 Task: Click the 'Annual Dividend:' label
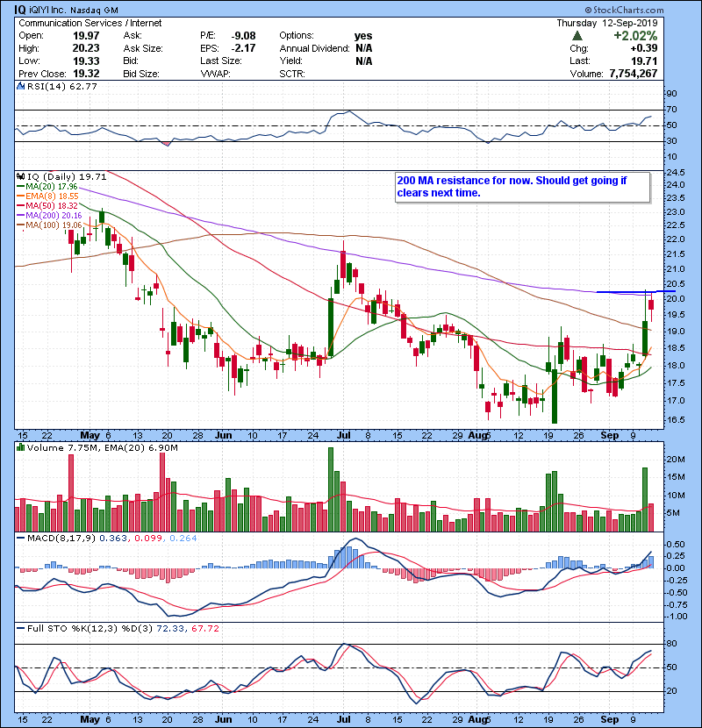coord(314,48)
